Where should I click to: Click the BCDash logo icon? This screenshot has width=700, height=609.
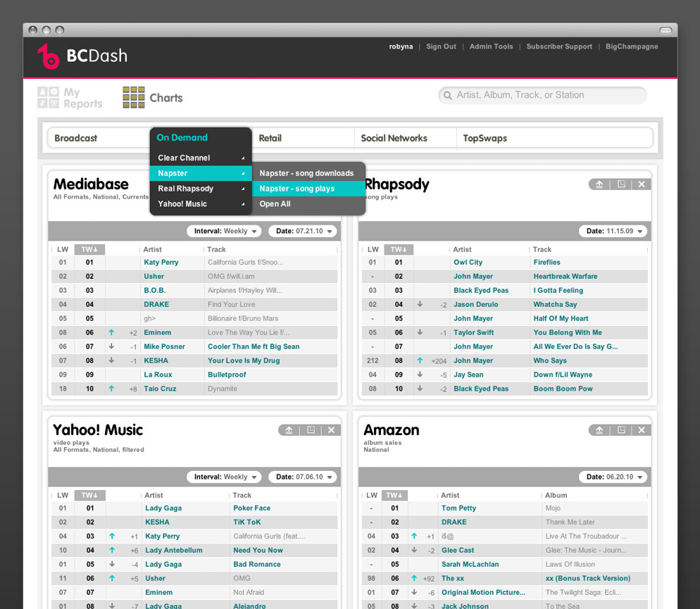(48, 56)
